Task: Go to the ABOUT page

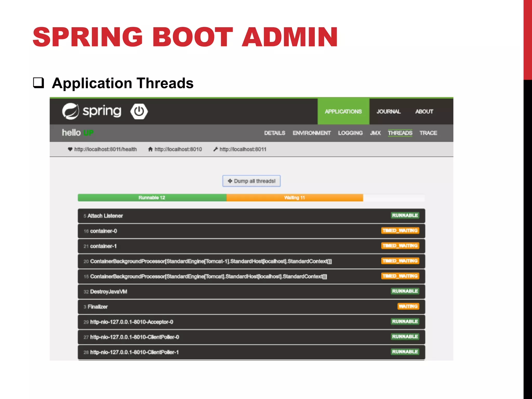Action: (x=424, y=112)
